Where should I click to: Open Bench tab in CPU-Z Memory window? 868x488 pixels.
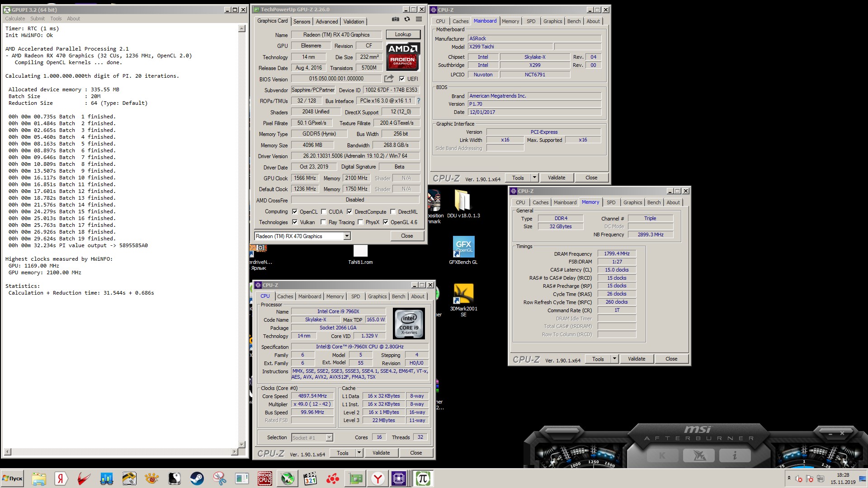654,202
